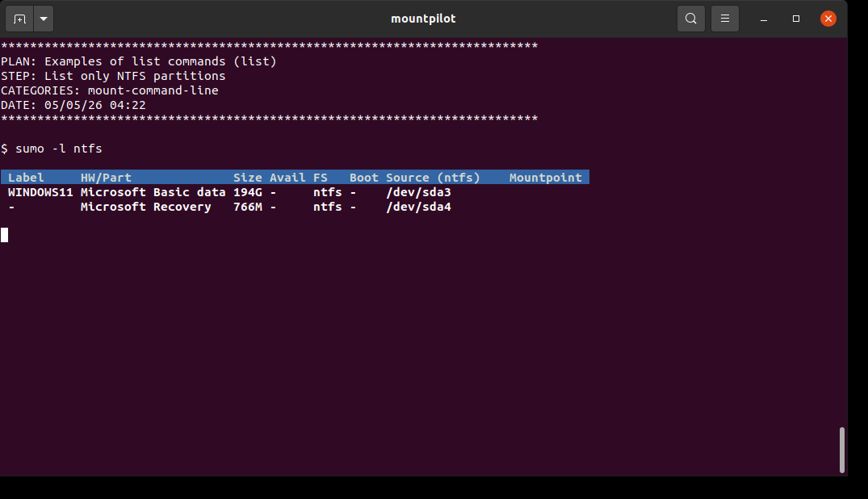The width and height of the screenshot is (868, 499).
Task: Click the terminal cursor block
Action: coord(4,235)
